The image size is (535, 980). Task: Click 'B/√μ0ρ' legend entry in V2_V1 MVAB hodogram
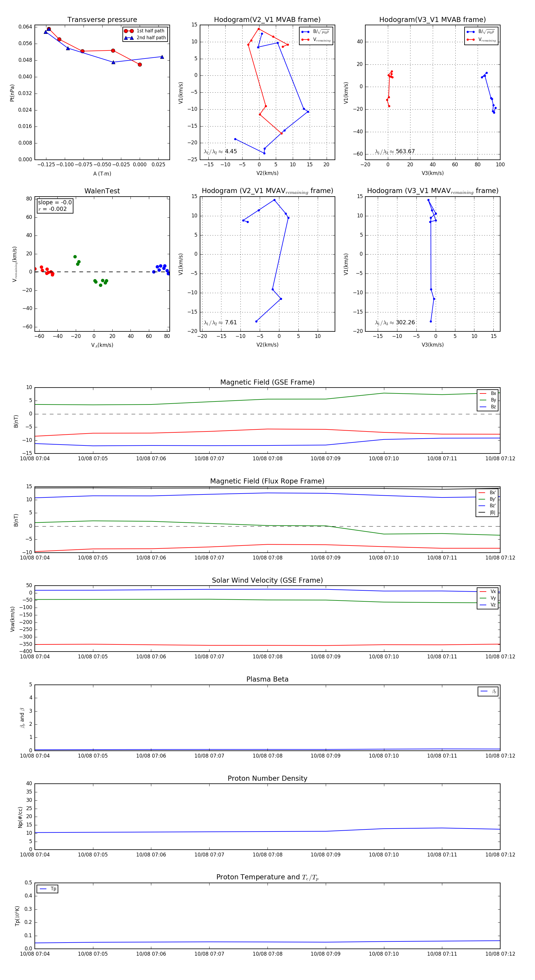click(316, 32)
